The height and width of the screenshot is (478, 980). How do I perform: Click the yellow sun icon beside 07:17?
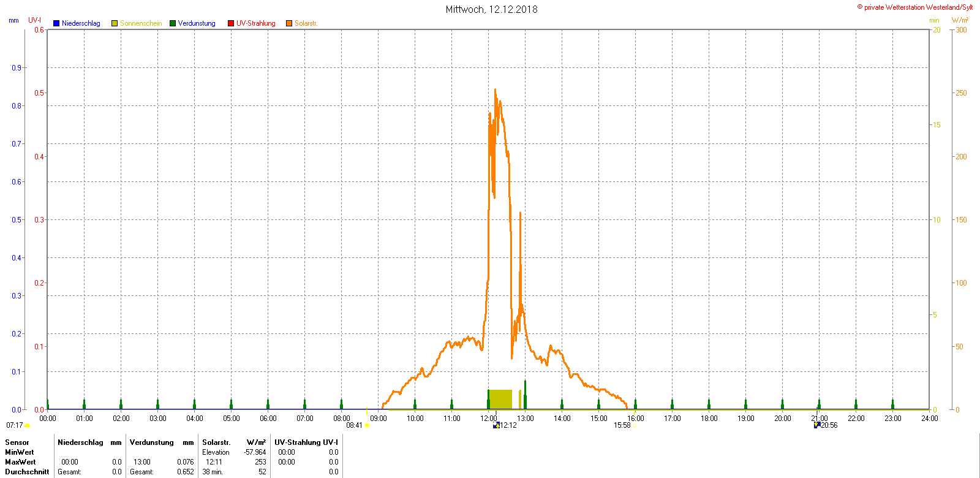click(x=27, y=425)
